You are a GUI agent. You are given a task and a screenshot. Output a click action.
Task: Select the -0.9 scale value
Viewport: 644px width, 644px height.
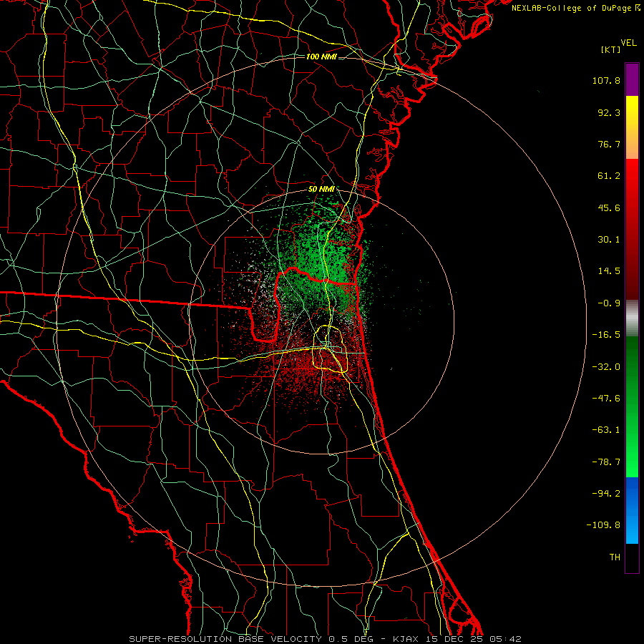coord(609,303)
